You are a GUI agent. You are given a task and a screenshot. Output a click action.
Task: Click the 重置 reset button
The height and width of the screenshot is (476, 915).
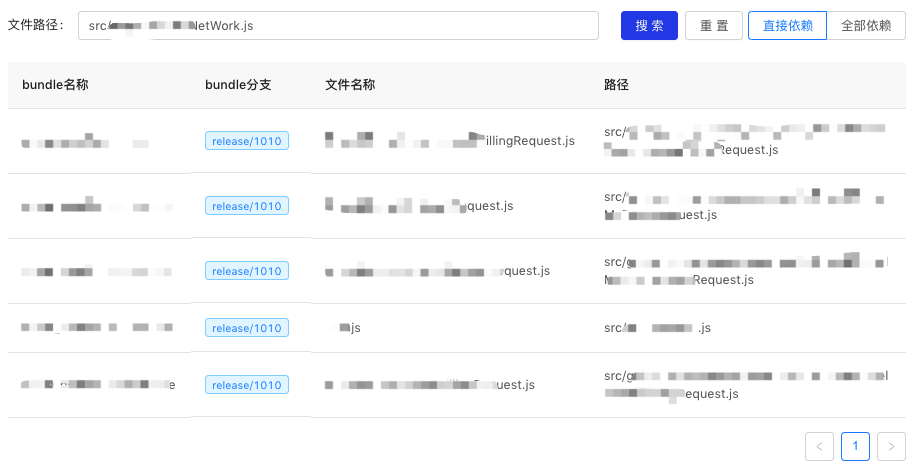[714, 26]
